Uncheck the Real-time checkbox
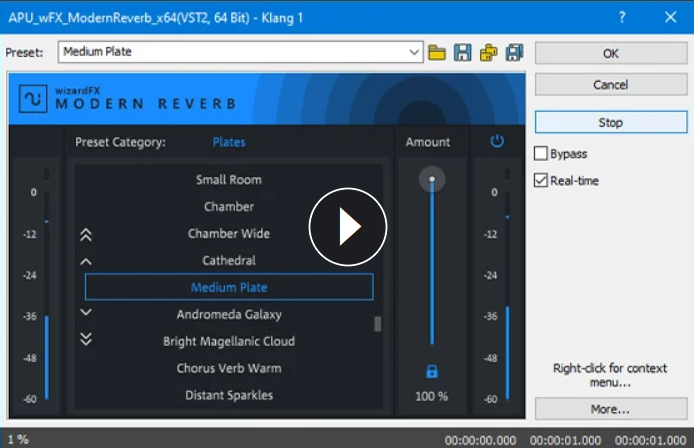The image size is (694, 448). 541,180
